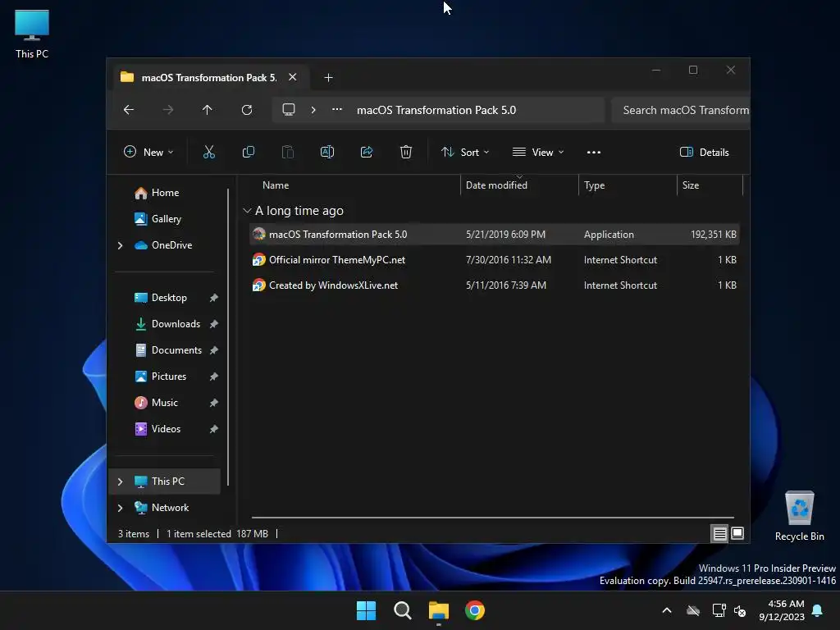Open the View dropdown
The image size is (840, 630).
point(538,152)
